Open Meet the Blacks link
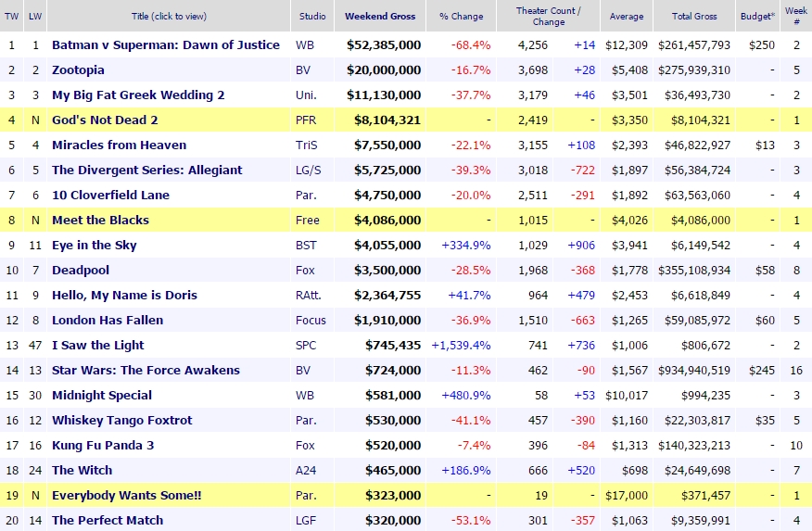This screenshot has width=812, height=531. tap(100, 220)
